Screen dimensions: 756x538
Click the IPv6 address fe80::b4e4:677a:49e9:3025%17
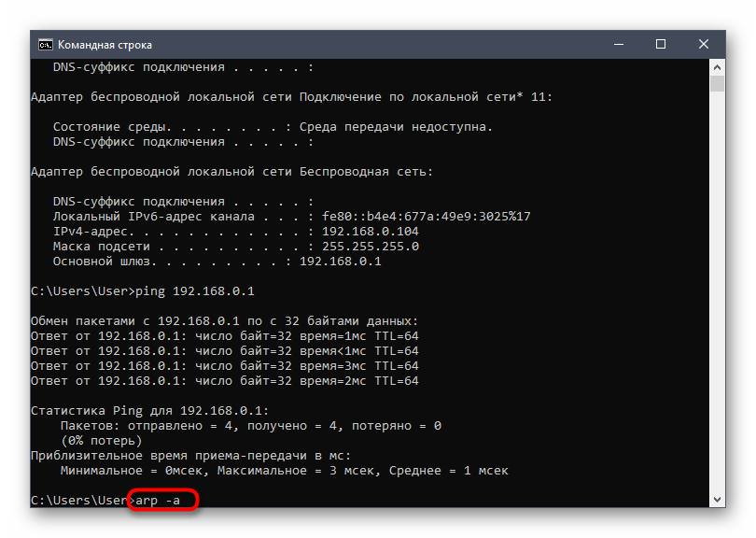pos(427,216)
